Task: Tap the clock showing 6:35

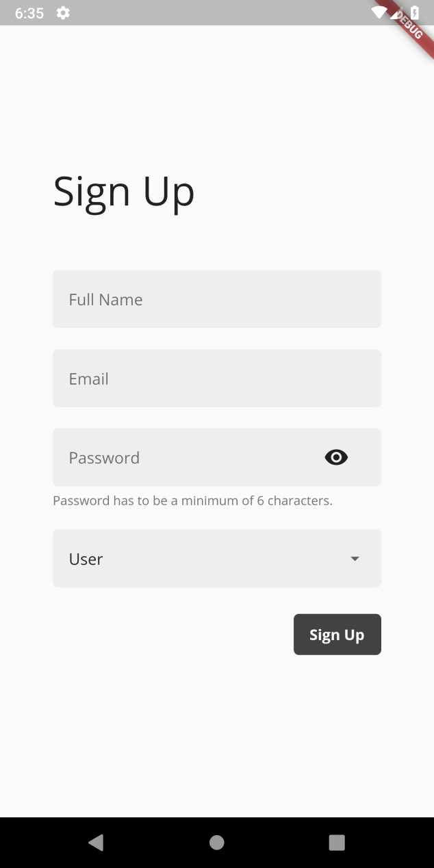Action: tap(29, 12)
